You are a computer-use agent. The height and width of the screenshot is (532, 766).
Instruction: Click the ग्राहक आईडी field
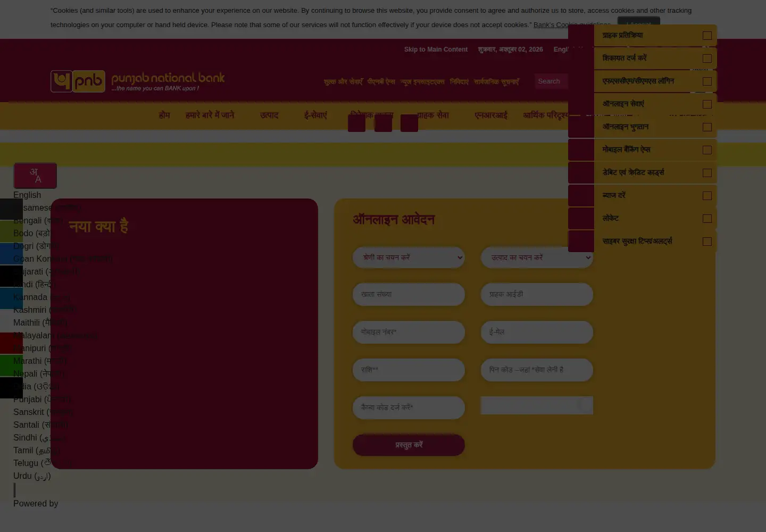[537, 295]
